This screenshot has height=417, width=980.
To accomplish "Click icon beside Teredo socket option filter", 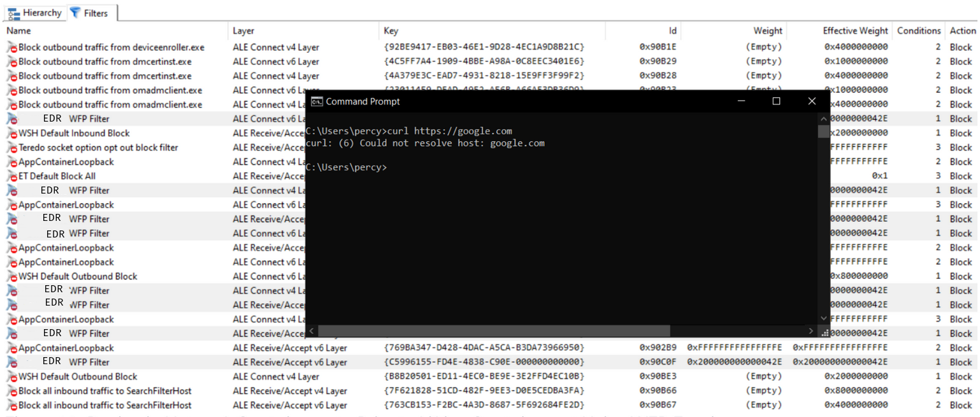I will pos(12,148).
